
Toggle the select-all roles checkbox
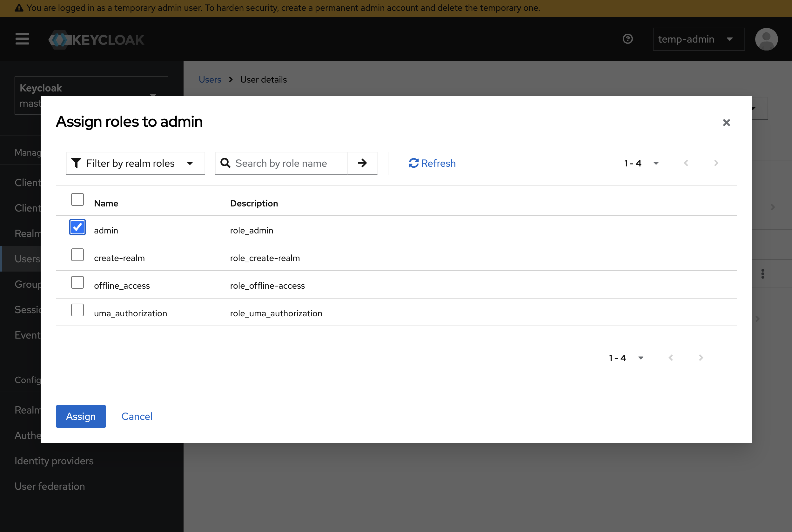77,199
